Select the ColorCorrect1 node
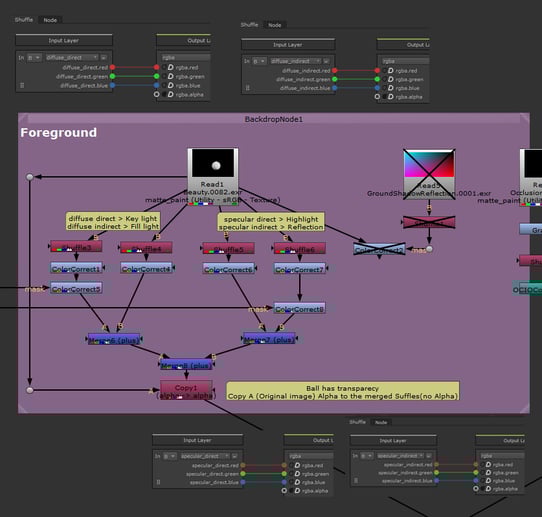This screenshot has height=517, width=542. (76, 268)
